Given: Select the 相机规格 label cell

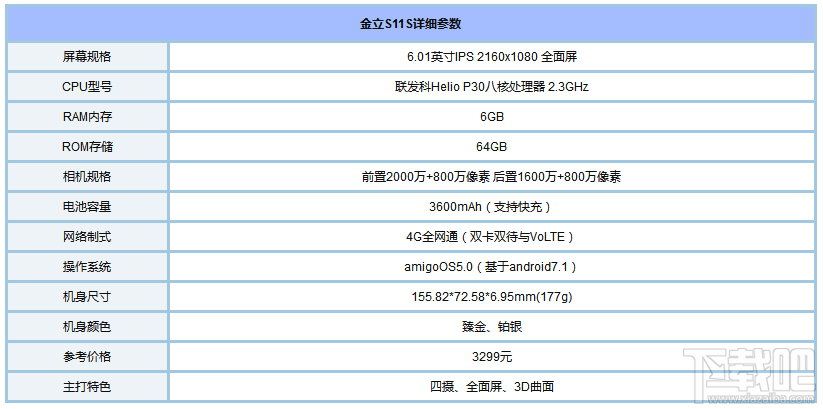Looking at the screenshot, I should (x=87, y=176).
